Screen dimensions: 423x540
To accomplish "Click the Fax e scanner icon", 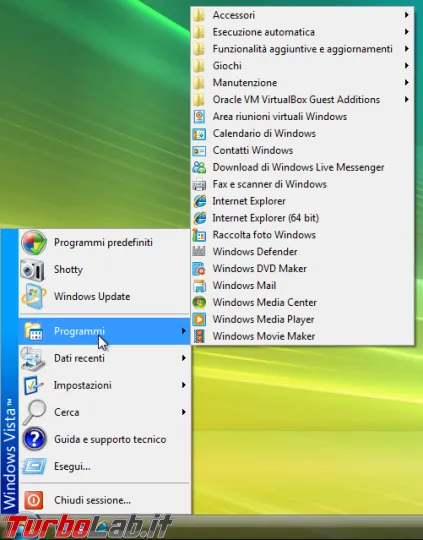I will pos(199,184).
